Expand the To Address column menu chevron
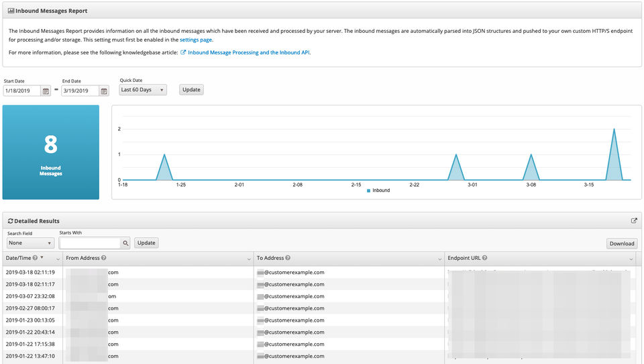This screenshot has width=644, height=364. click(440, 259)
